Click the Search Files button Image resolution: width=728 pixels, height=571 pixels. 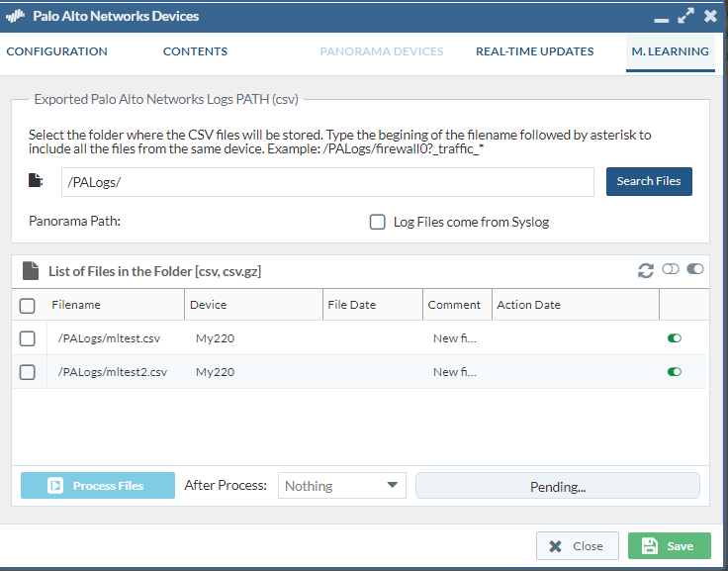click(649, 181)
